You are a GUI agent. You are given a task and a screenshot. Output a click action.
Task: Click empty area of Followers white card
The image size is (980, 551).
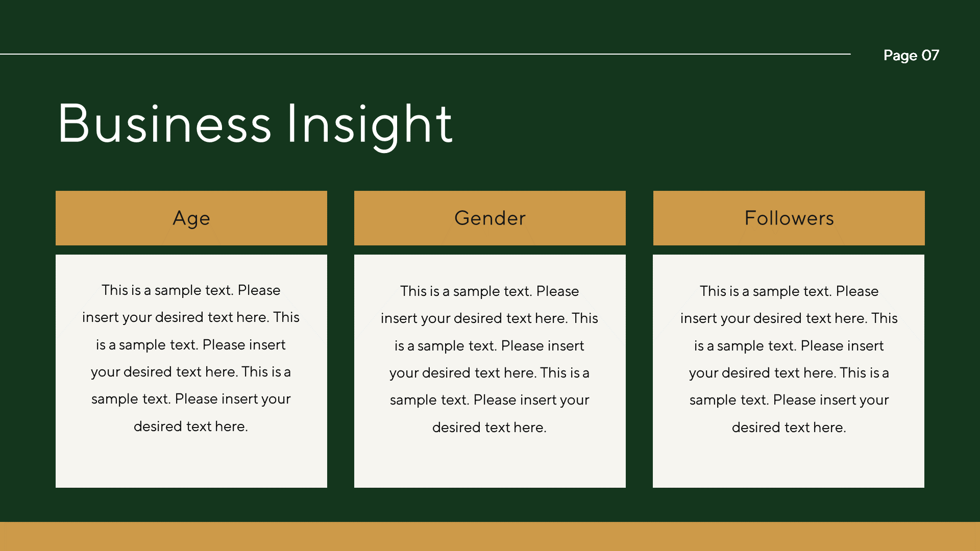coord(789,462)
